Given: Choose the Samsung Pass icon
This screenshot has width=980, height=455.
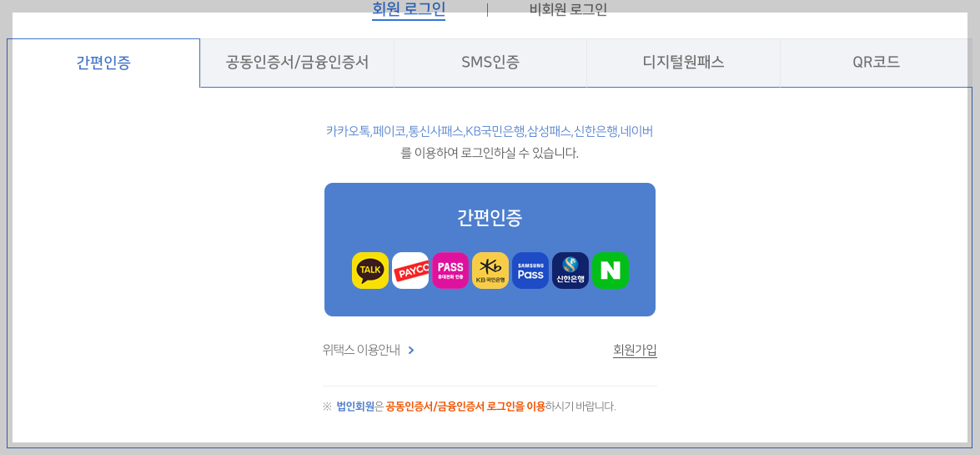Looking at the screenshot, I should (530, 270).
